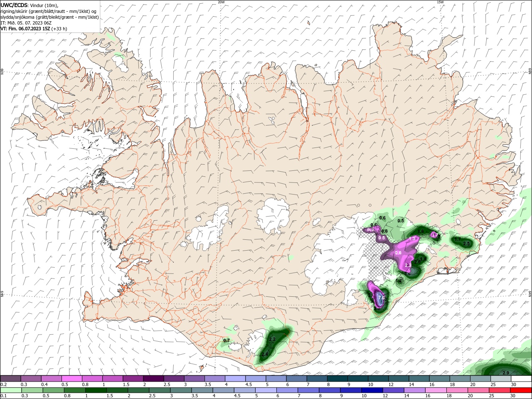Select the top legend swatch between 4 and 4.5

[x=234, y=379]
